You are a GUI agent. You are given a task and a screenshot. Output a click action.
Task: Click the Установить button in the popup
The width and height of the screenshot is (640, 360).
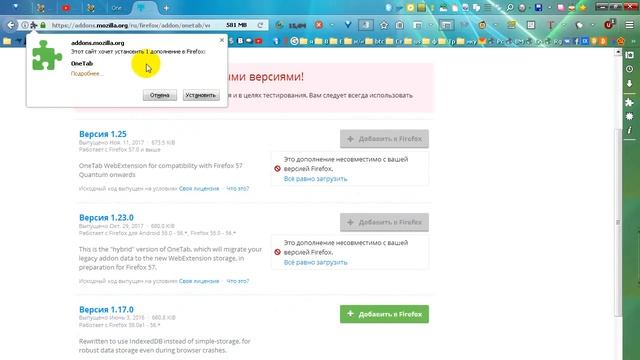201,95
